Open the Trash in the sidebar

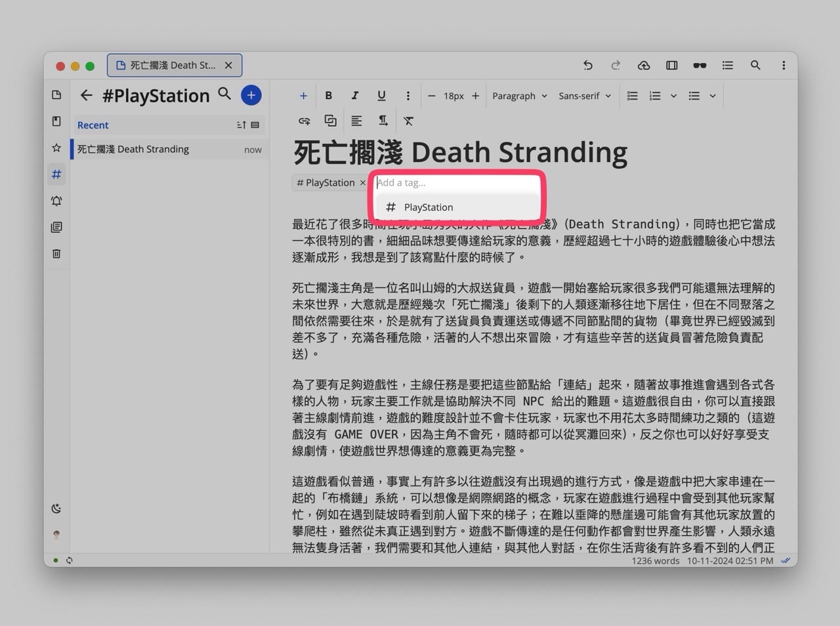56,253
